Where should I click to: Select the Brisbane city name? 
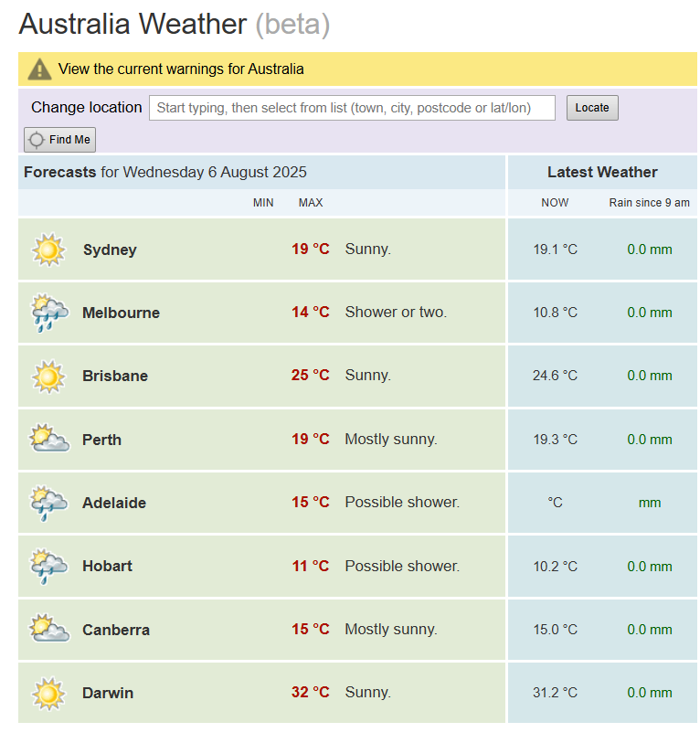click(115, 376)
